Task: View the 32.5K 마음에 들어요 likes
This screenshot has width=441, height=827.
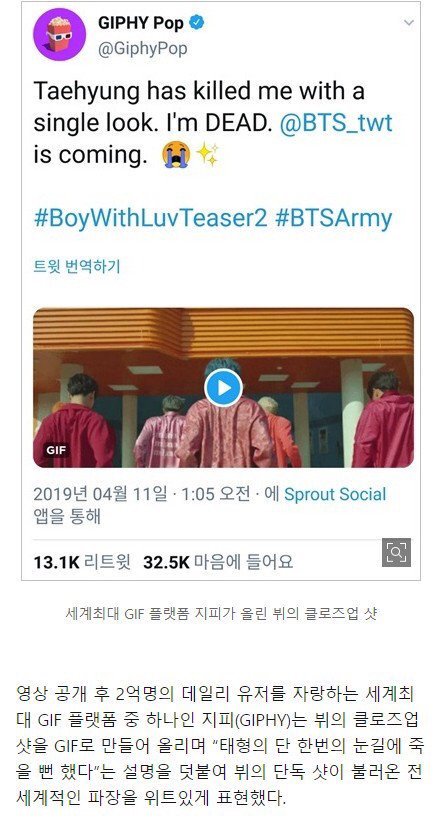Action: [218, 562]
